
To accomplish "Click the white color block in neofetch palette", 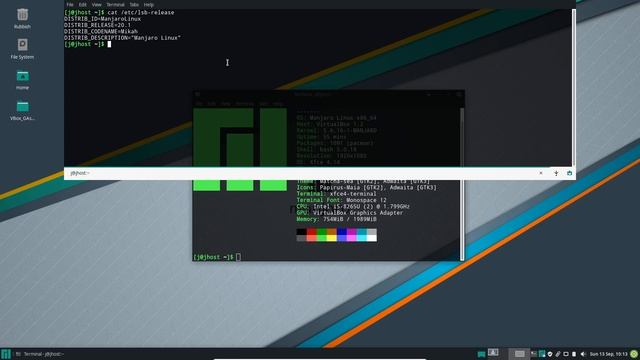I will (371, 238).
